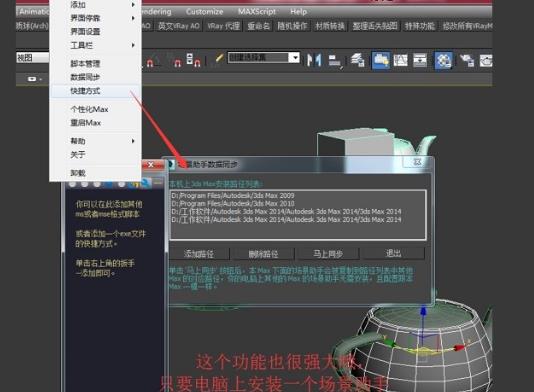
Task: Click the 添加路径 button
Action: coord(200,254)
